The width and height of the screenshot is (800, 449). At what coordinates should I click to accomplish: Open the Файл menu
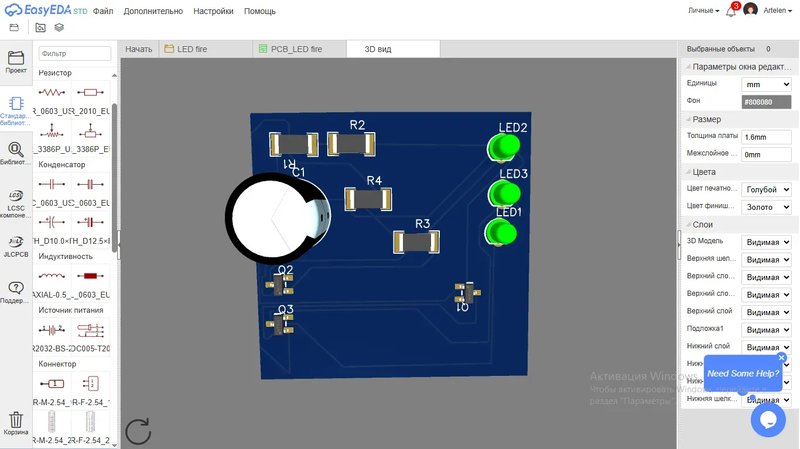(103, 11)
